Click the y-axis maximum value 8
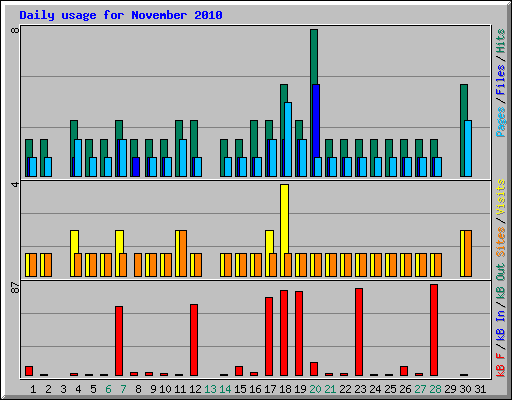Screen dimensions: 512x400 (x=15, y=30)
